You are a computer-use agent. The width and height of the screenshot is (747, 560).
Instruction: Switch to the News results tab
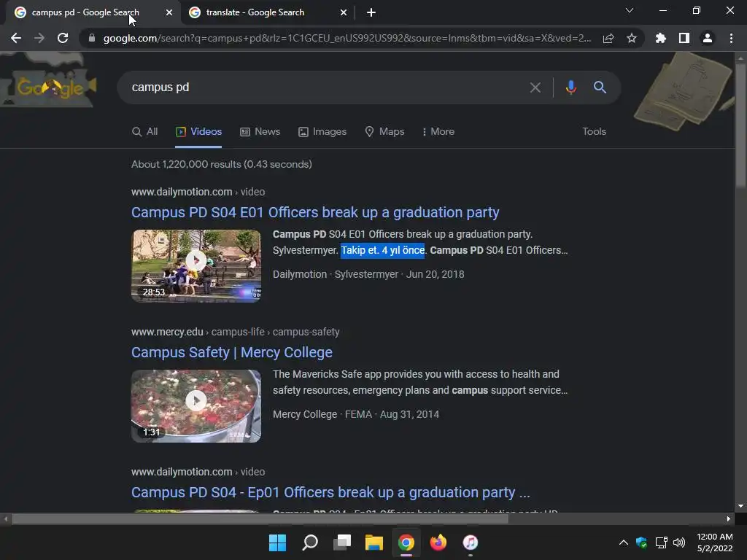point(260,132)
